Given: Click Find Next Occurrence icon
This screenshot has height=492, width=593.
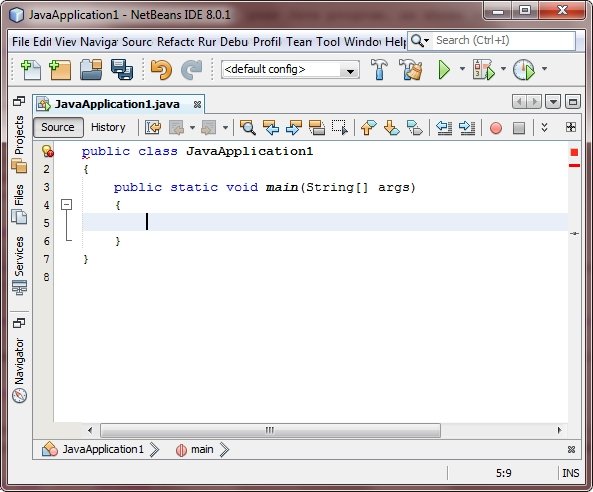Looking at the screenshot, I should pos(294,127).
